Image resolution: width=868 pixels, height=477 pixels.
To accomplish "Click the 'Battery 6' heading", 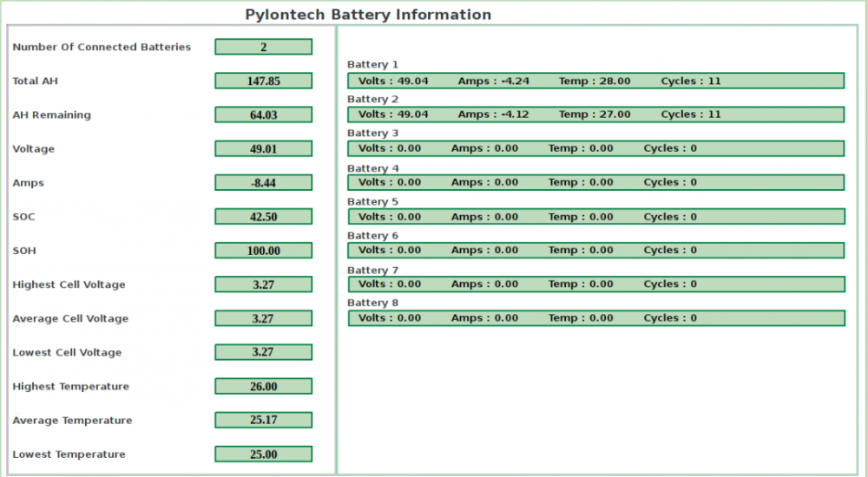I will tap(372, 236).
